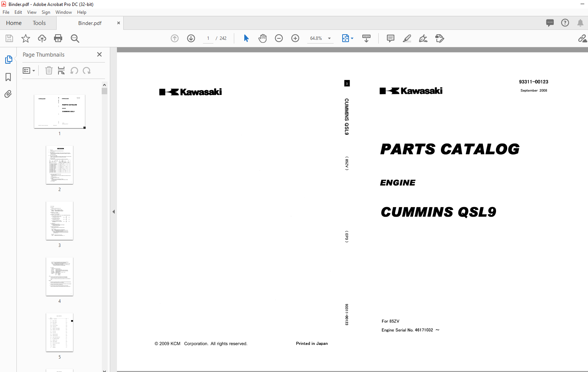This screenshot has width=588, height=372.
Task: Add a sticky note comment
Action: point(391,38)
